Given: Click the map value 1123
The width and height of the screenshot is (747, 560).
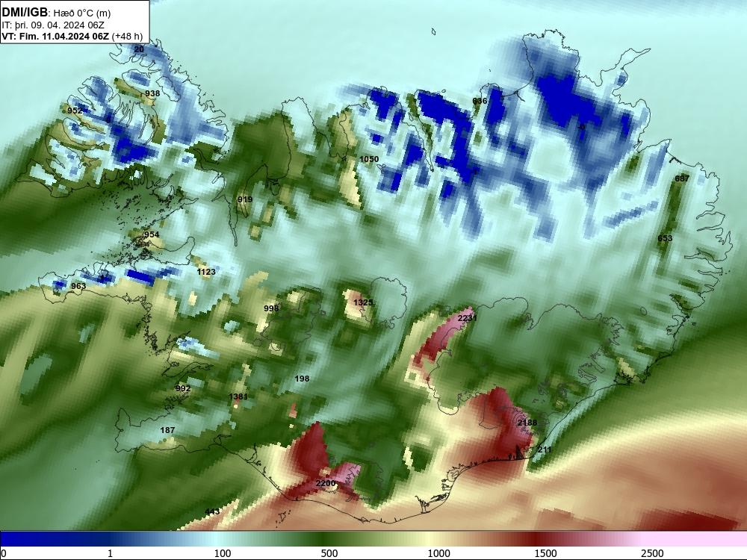Looking at the screenshot, I should point(206,272).
